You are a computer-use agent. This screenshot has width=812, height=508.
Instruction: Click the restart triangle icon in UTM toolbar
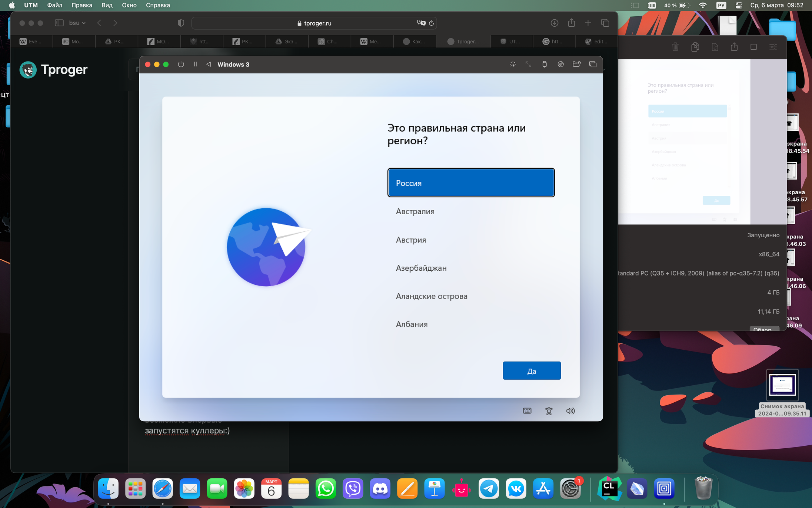pos(209,64)
